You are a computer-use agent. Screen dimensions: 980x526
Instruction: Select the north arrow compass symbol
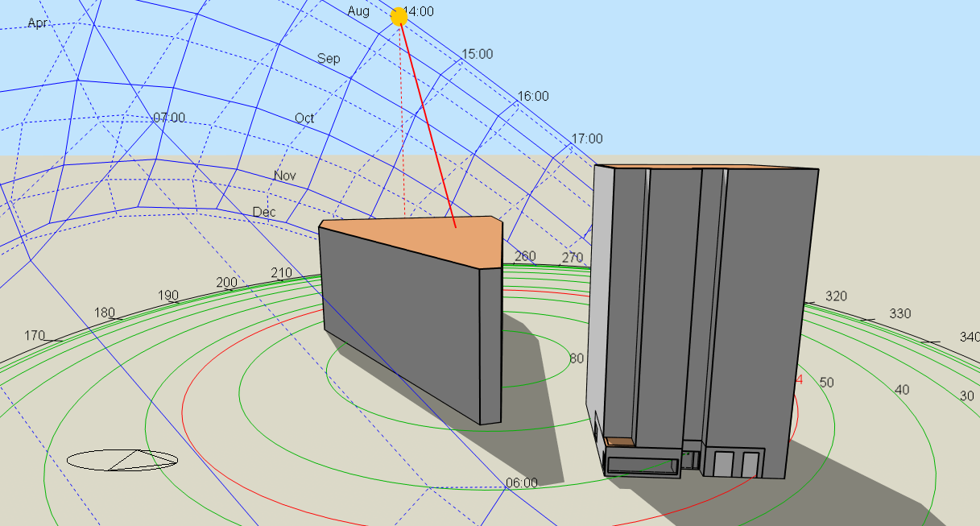pyautogui.click(x=122, y=460)
